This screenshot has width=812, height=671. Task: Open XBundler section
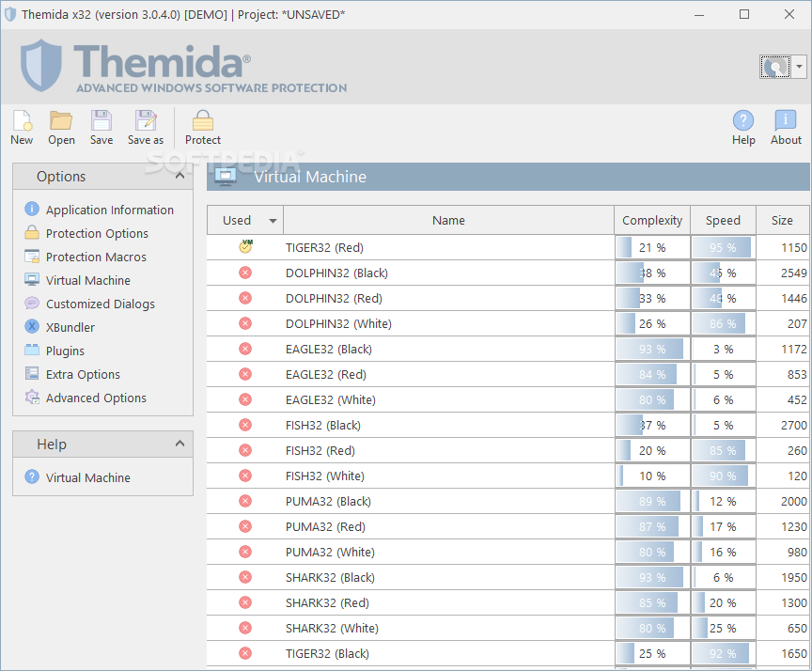point(70,327)
